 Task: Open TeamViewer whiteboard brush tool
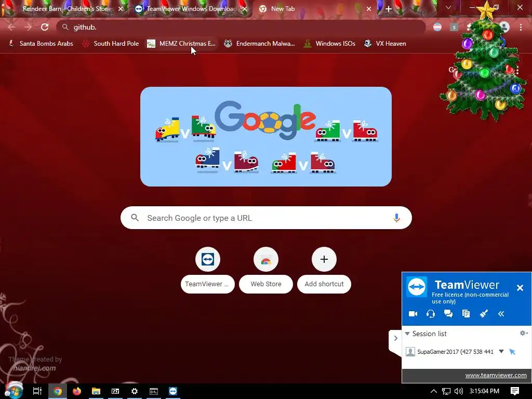tap(484, 314)
